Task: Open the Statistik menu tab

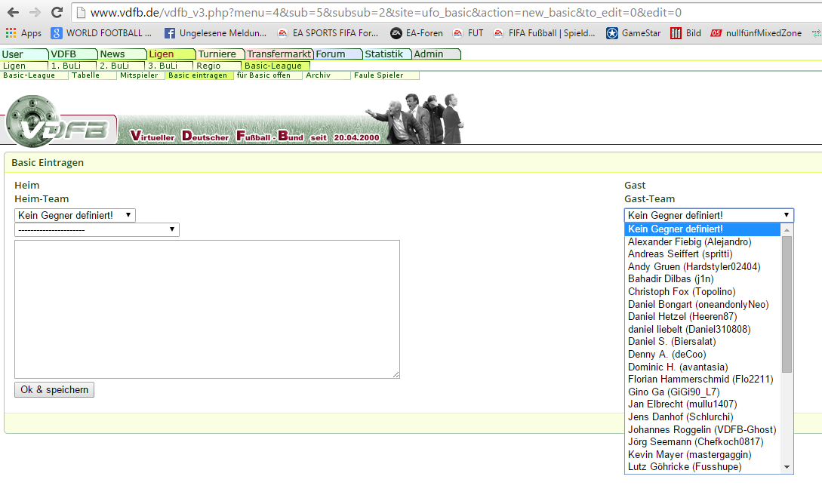Action: (x=385, y=54)
